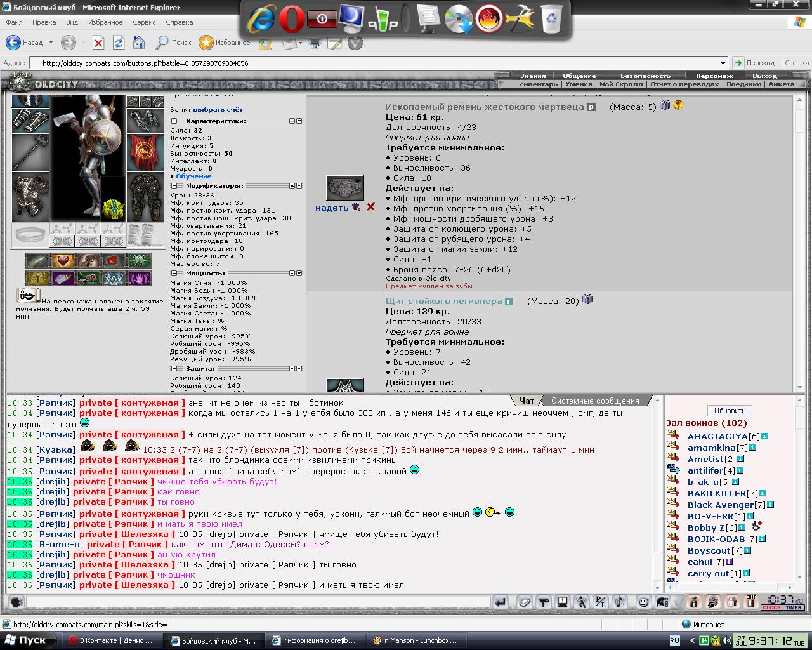812x650 pixels.
Task: Click the Recycle Bin icon in top dock
Action: click(552, 19)
